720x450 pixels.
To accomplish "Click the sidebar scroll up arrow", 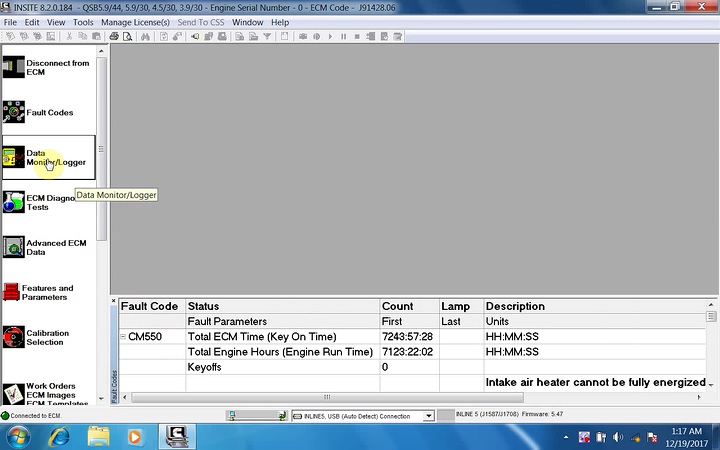I will tap(101, 51).
